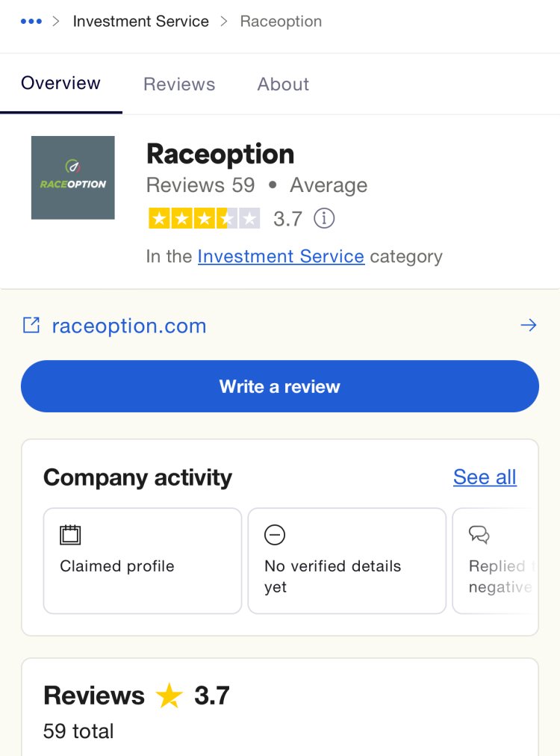Click the minus circle icon for unverified details
Screen dimensions: 560x756
click(x=275, y=535)
